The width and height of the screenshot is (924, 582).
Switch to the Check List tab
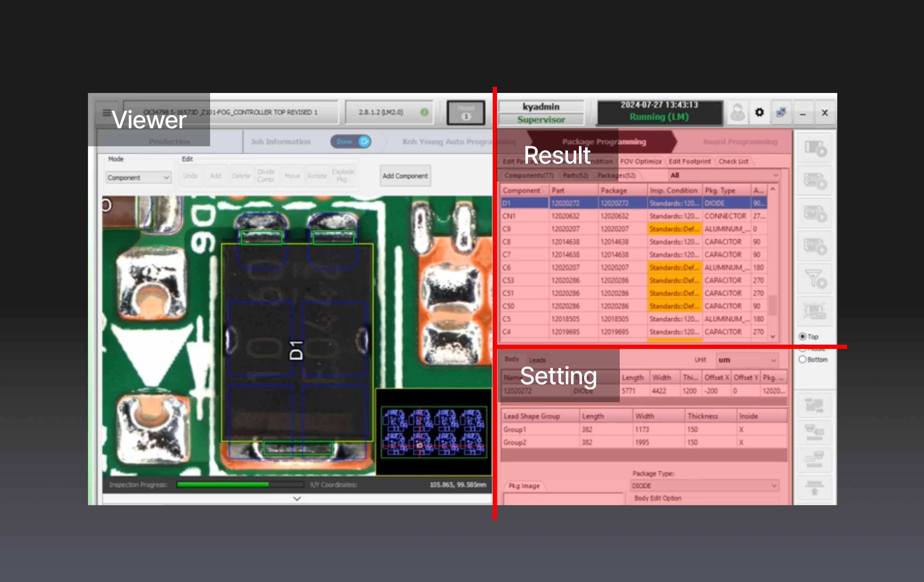tap(733, 161)
